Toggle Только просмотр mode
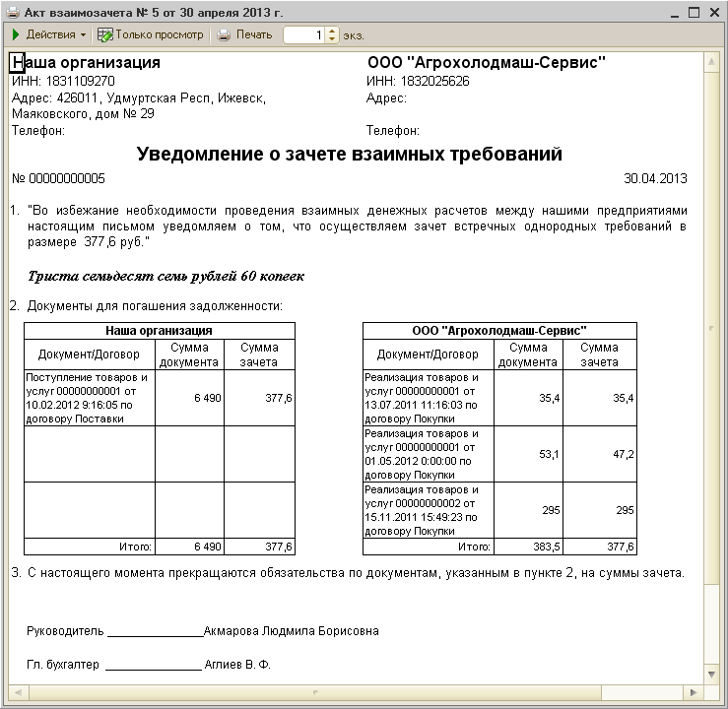This screenshot has height=709, width=728. point(151,34)
